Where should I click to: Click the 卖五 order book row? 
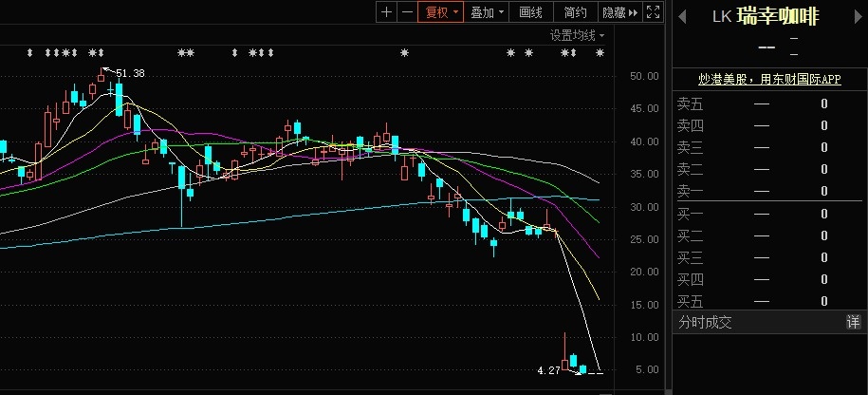click(x=769, y=103)
